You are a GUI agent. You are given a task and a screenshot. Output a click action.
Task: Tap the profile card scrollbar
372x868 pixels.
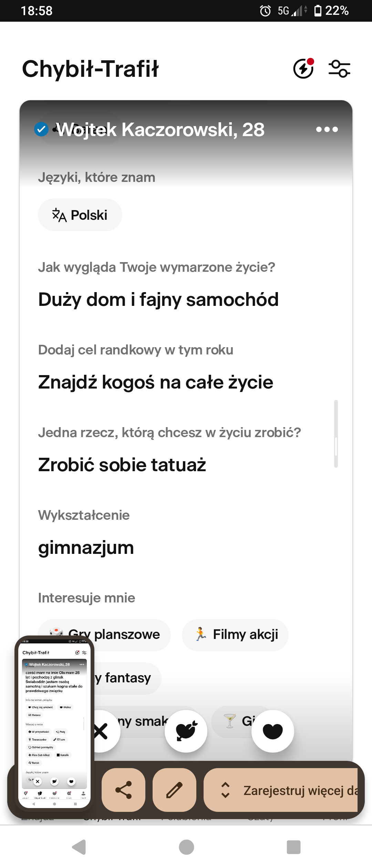pyautogui.click(x=336, y=434)
